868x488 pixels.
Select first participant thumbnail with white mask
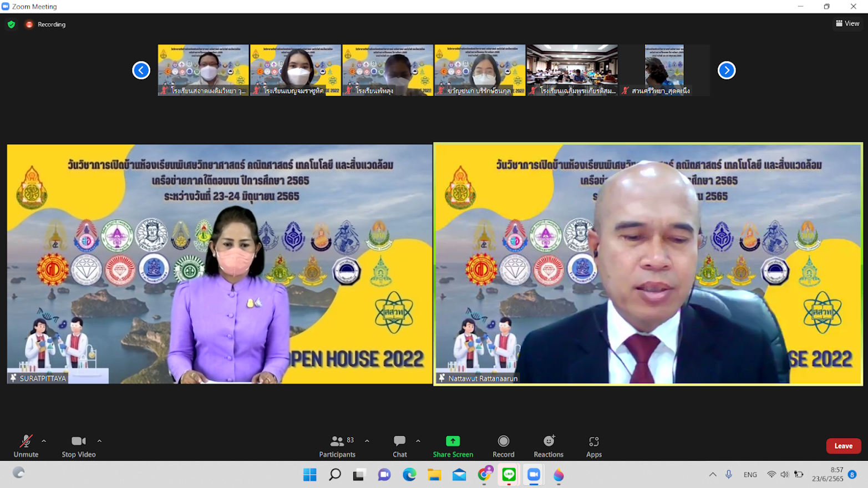pyautogui.click(x=203, y=70)
